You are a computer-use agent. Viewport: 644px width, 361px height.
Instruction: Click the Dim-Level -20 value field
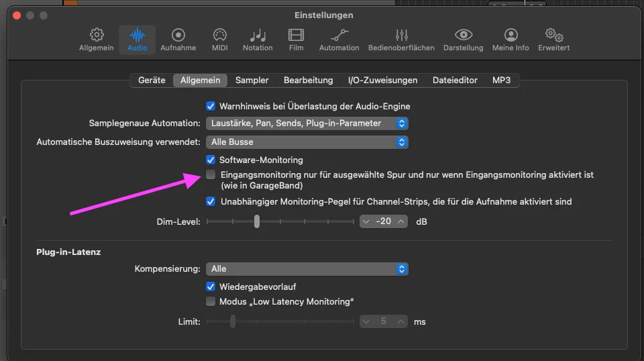[384, 221]
